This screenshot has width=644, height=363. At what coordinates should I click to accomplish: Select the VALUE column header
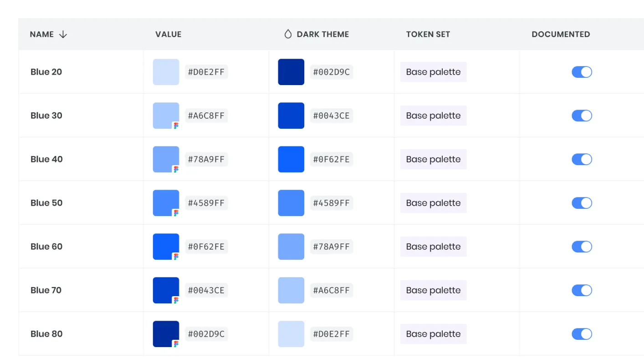tap(168, 34)
